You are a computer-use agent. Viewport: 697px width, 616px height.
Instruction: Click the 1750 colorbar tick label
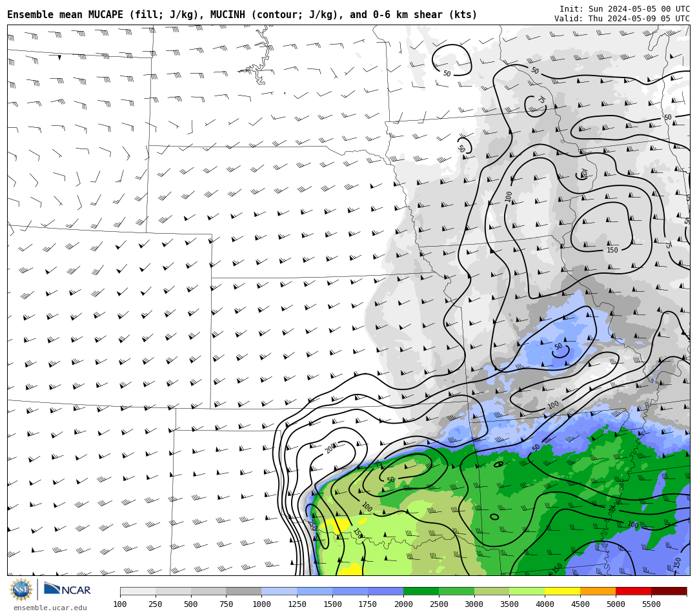(368, 604)
